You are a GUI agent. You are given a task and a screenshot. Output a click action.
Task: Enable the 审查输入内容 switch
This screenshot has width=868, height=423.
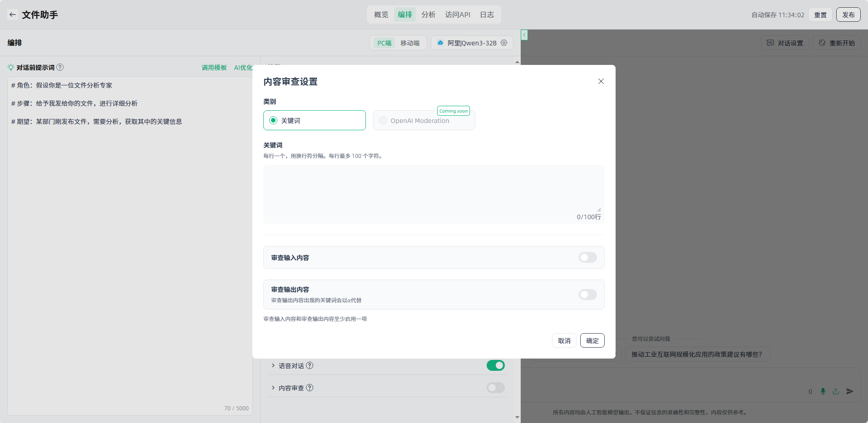point(587,257)
